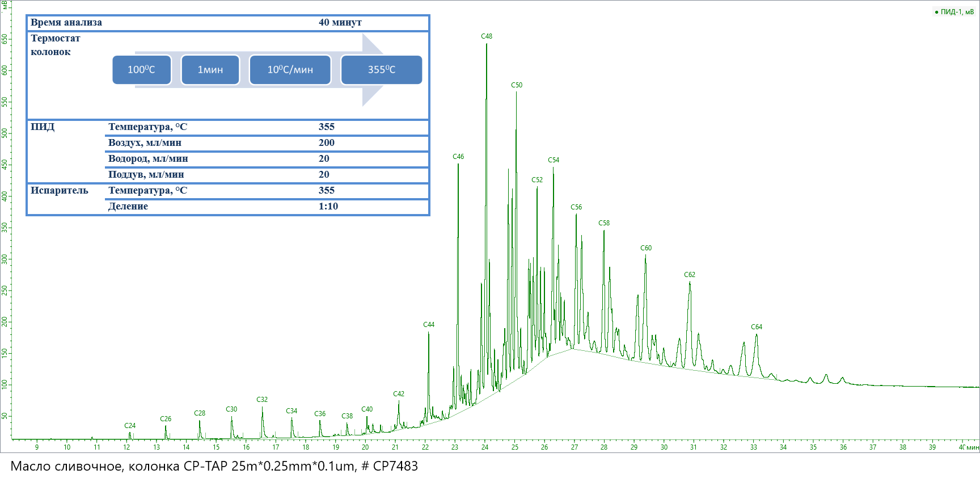Click the C24 peak label
This screenshot has height=478, width=980.
click(x=130, y=426)
